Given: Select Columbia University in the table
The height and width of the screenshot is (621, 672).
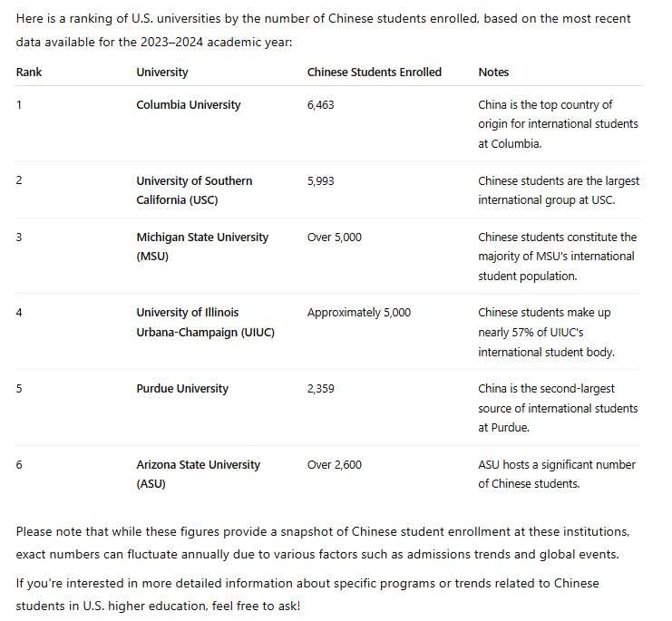Looking at the screenshot, I should pyautogui.click(x=188, y=105).
